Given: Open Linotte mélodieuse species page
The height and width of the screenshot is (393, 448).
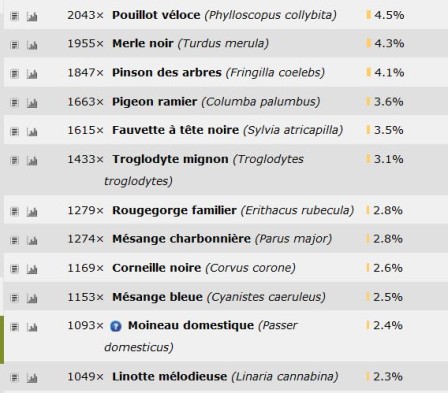Looking at the screenshot, I should point(169,376).
